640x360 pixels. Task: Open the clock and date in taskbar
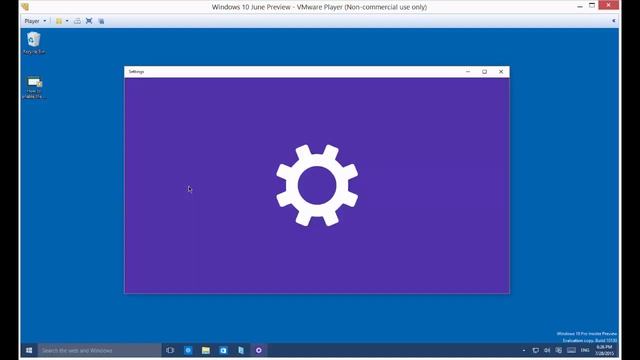pyautogui.click(x=604, y=350)
